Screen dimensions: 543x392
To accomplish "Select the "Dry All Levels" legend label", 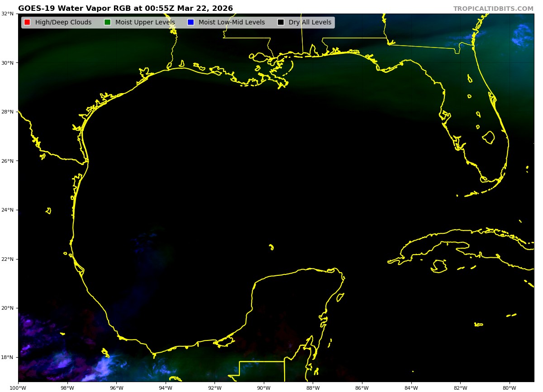I will pyautogui.click(x=310, y=22).
